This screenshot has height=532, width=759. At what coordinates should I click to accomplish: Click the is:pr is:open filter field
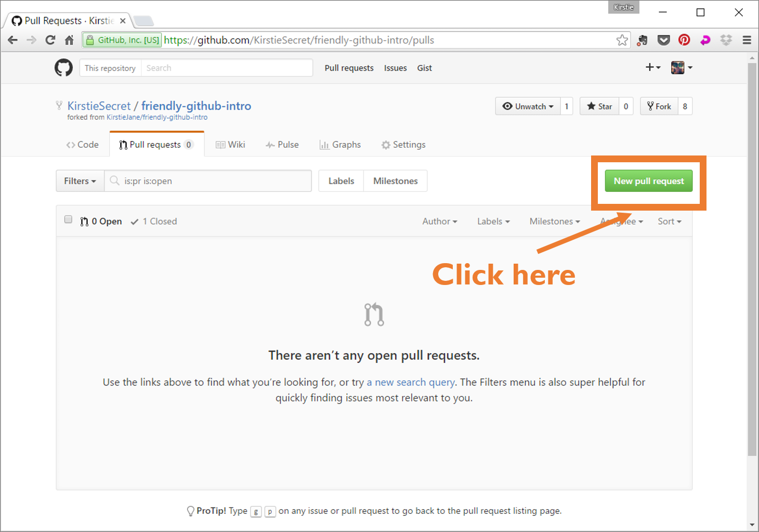[x=208, y=181]
